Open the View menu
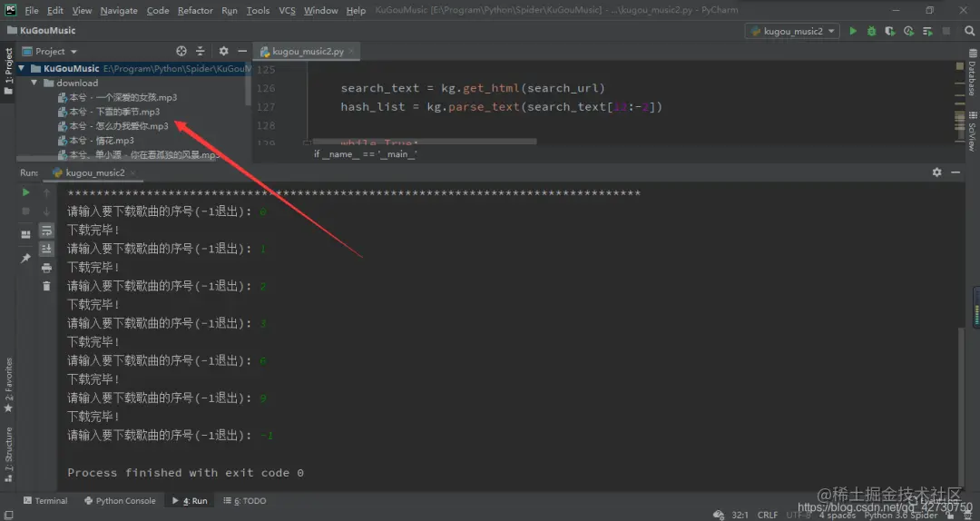Viewport: 980px width, 521px height. [x=82, y=11]
